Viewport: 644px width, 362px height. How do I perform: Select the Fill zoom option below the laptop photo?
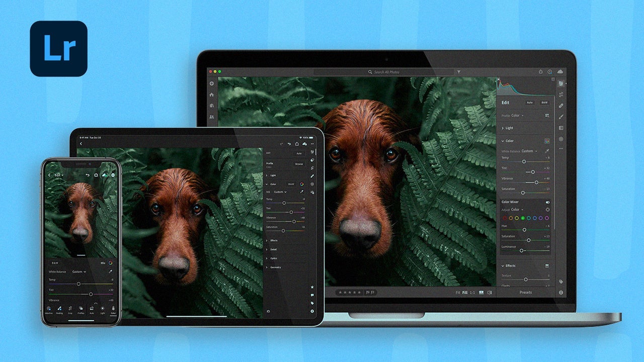[x=465, y=292]
